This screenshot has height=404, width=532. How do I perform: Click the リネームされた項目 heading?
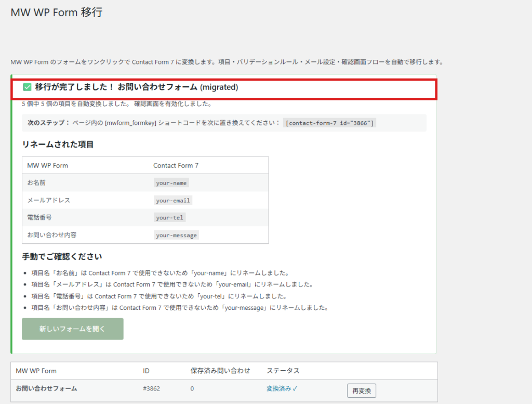[58, 145]
